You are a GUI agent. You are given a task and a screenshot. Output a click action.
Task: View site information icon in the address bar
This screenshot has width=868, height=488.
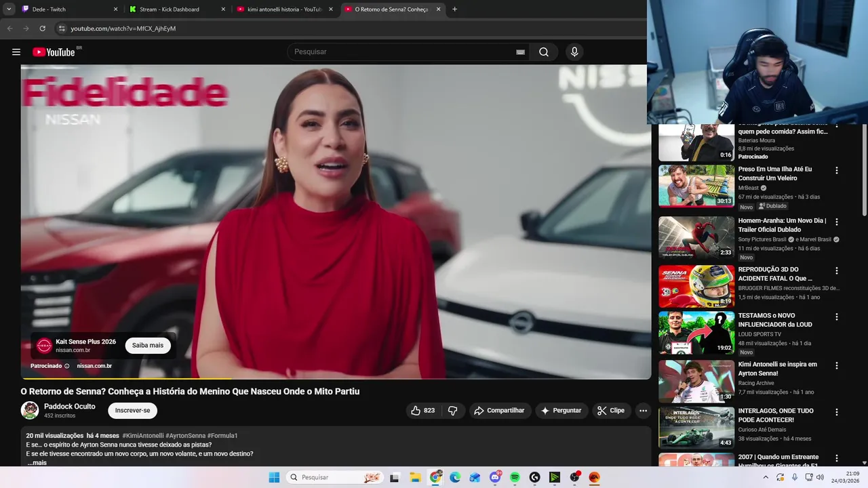pos(62,28)
